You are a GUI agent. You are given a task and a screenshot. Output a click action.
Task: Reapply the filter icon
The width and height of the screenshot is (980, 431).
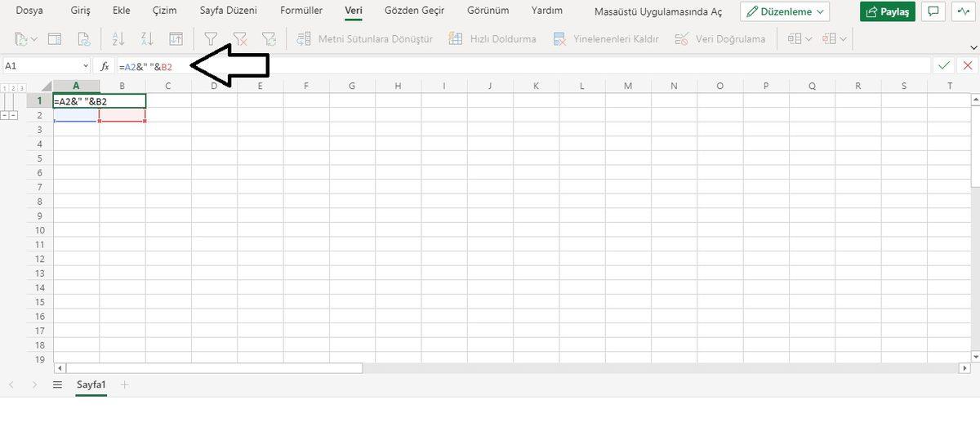pos(269,38)
